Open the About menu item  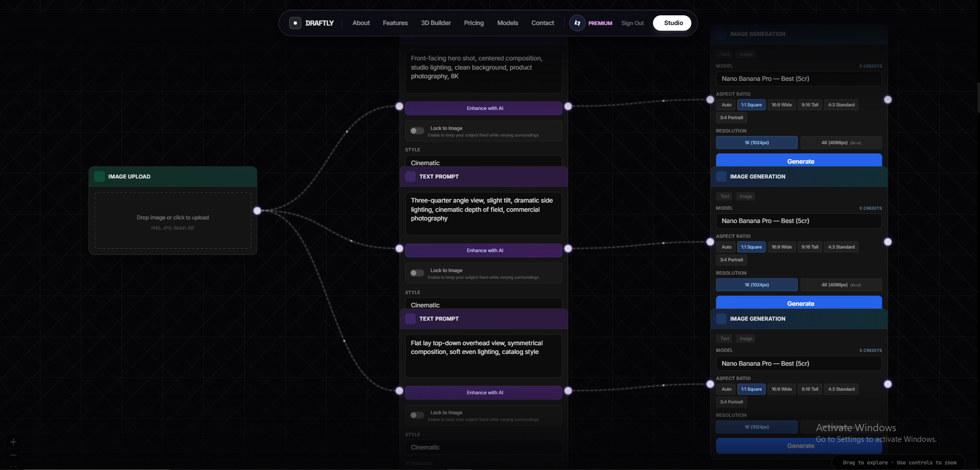(x=361, y=23)
